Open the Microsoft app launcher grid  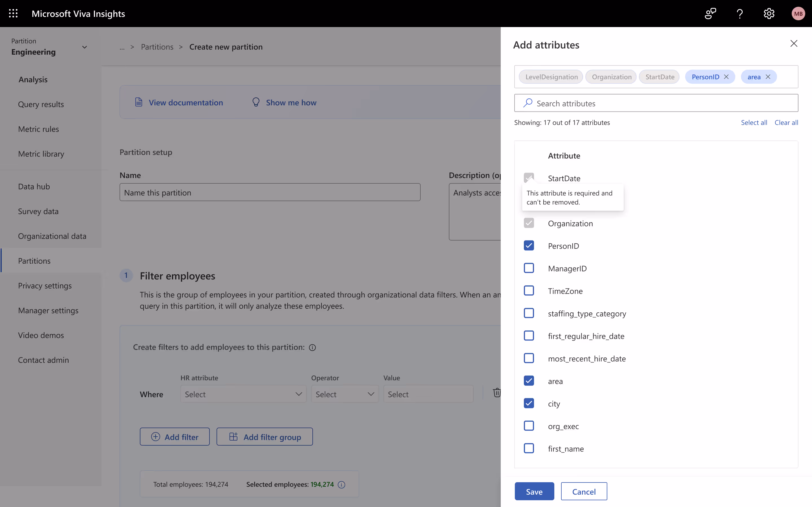point(13,14)
